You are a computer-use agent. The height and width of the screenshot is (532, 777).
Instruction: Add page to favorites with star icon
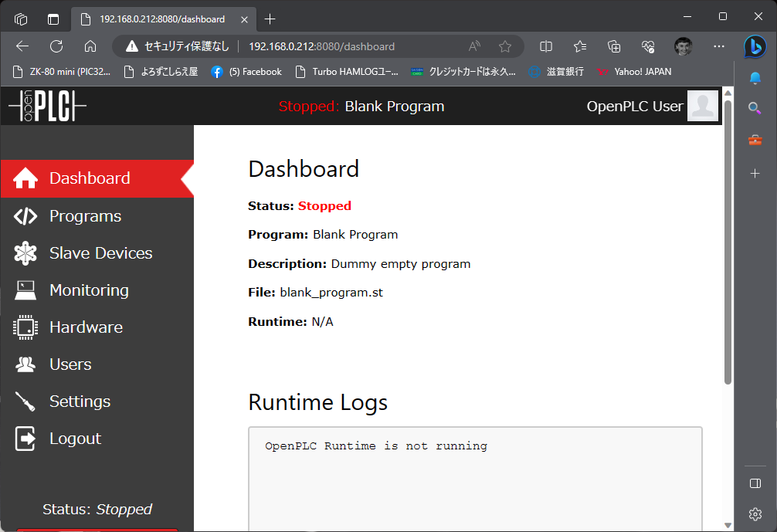505,46
